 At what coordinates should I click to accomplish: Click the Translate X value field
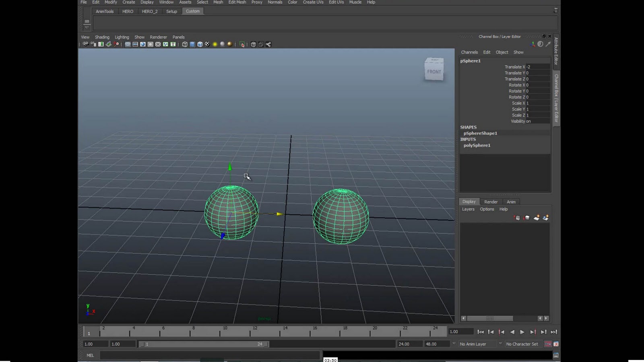click(x=538, y=67)
